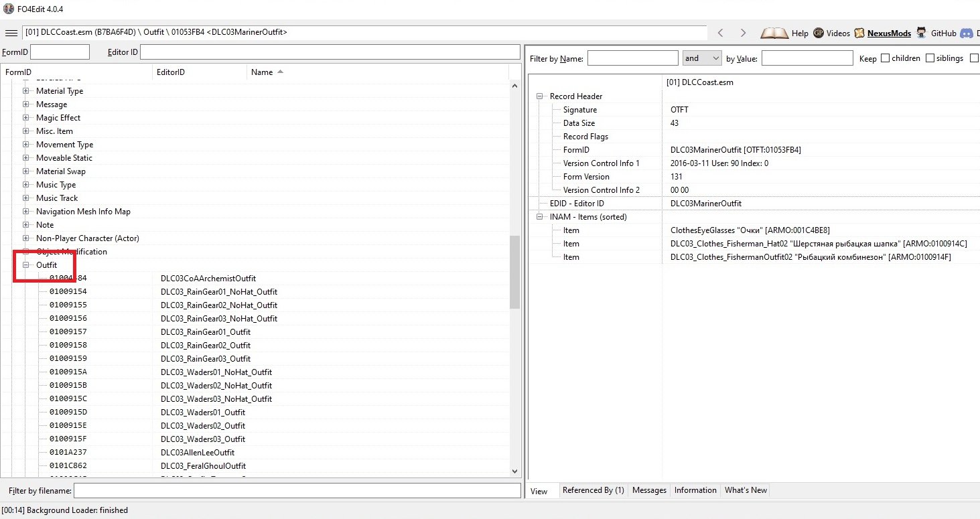This screenshot has height=519, width=980.
Task: Open the NexusMods icon link
Action: pyautogui.click(x=859, y=33)
